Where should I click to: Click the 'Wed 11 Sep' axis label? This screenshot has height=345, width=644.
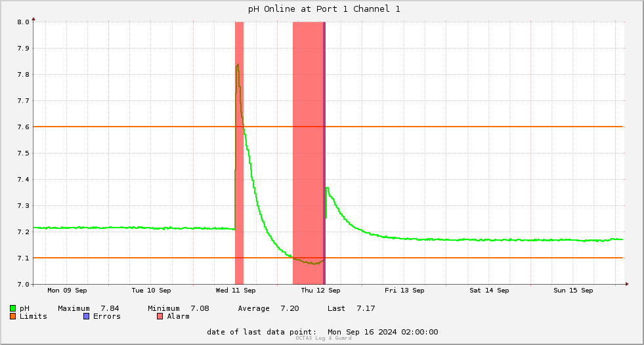(236, 291)
